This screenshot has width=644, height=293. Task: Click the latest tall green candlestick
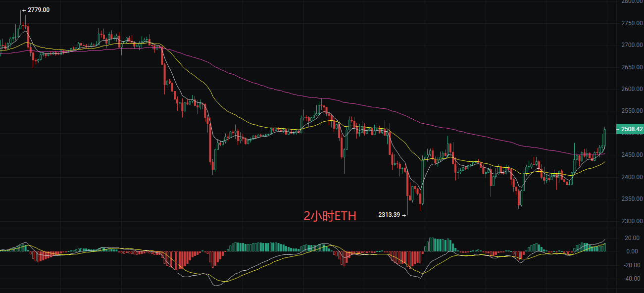click(605, 137)
